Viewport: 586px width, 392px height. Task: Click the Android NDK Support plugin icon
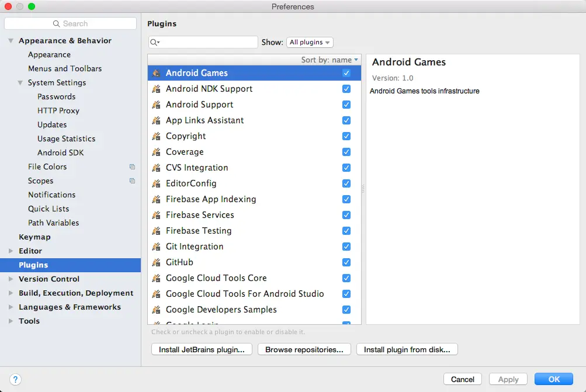click(156, 89)
